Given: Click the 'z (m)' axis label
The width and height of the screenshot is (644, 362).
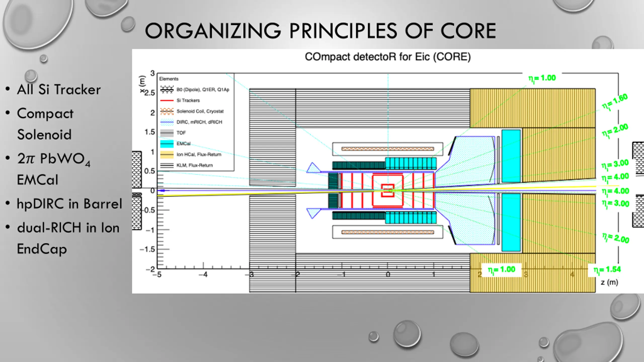Looking at the screenshot, I should (609, 282).
